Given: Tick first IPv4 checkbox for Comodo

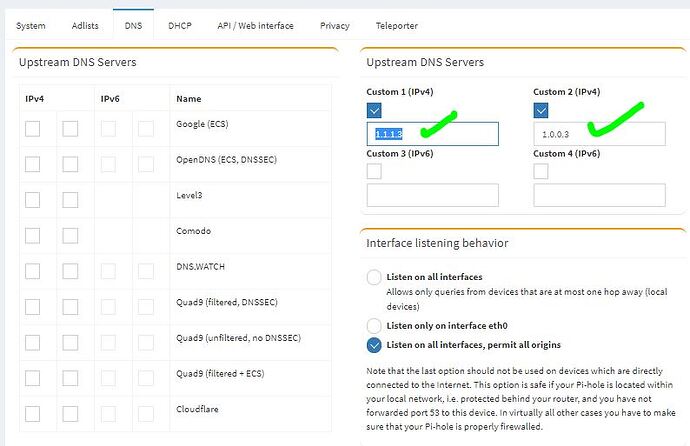Looking at the screenshot, I should 33,236.
